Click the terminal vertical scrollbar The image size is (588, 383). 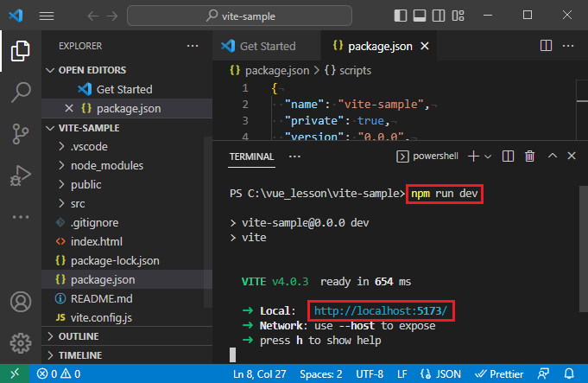(584, 249)
